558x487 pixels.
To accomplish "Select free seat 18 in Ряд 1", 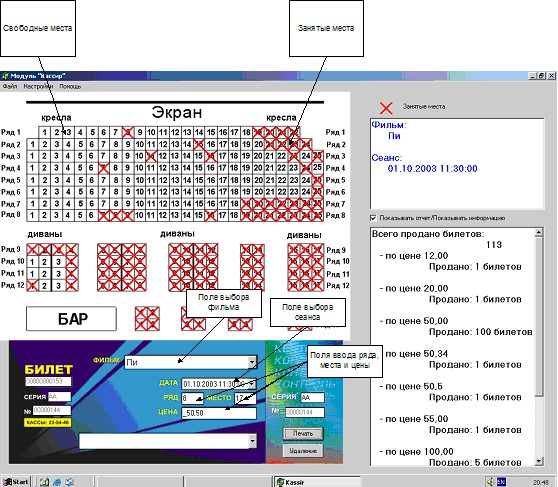I will click(x=246, y=132).
